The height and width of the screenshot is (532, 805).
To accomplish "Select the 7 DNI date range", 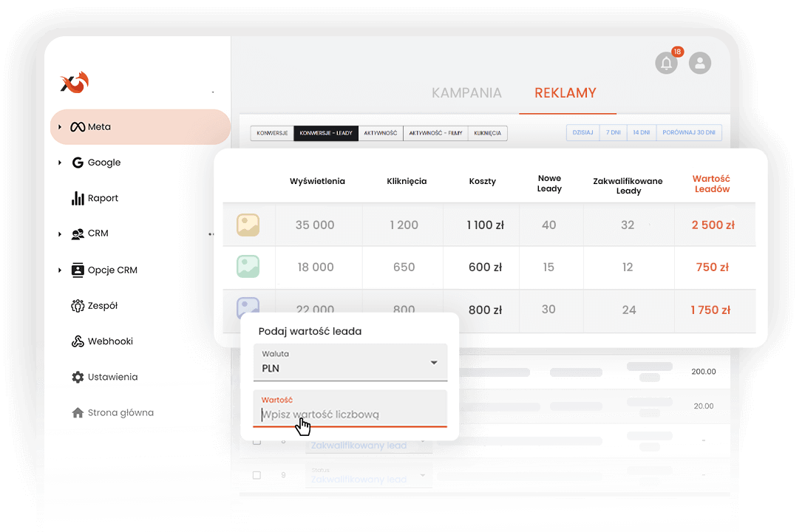I will (x=613, y=133).
